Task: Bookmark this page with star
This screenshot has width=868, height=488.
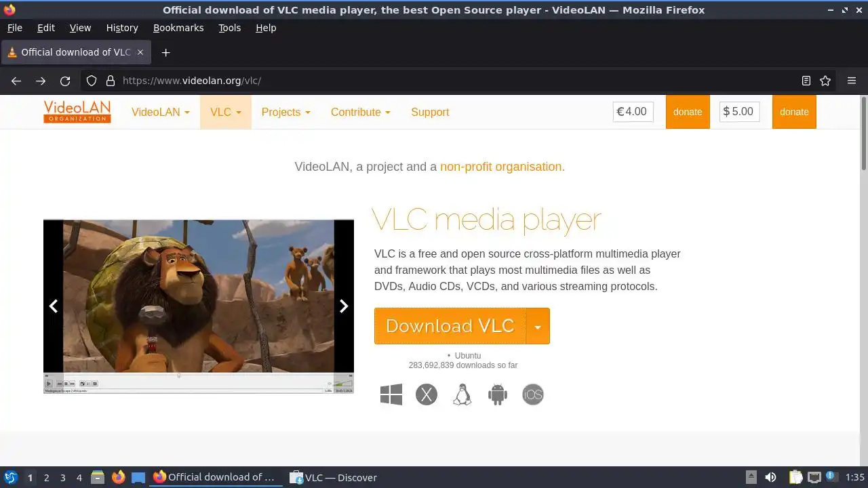Action: coord(825,81)
